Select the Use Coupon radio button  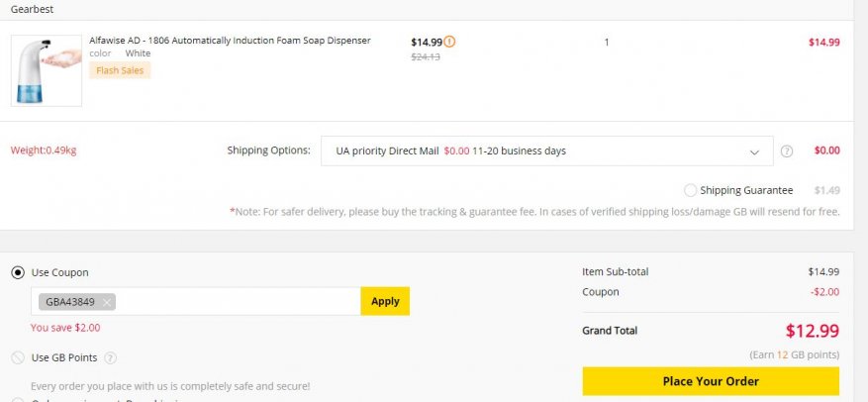click(x=18, y=272)
